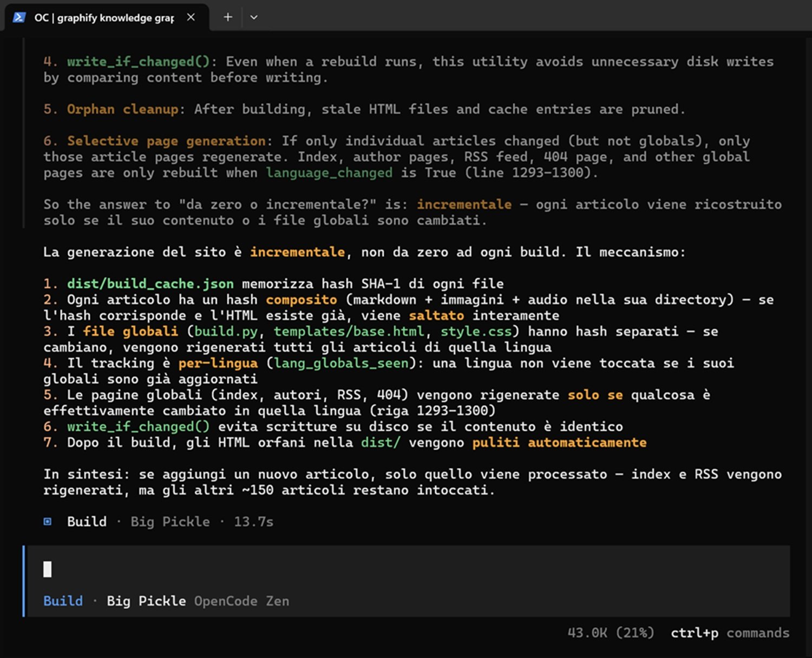This screenshot has width=812, height=658.
Task: Click the 'composito' highlighted word
Action: 301,299
